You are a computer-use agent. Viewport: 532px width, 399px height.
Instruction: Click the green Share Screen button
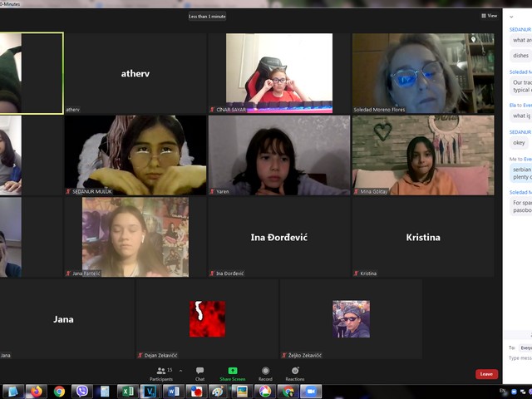[x=233, y=374]
